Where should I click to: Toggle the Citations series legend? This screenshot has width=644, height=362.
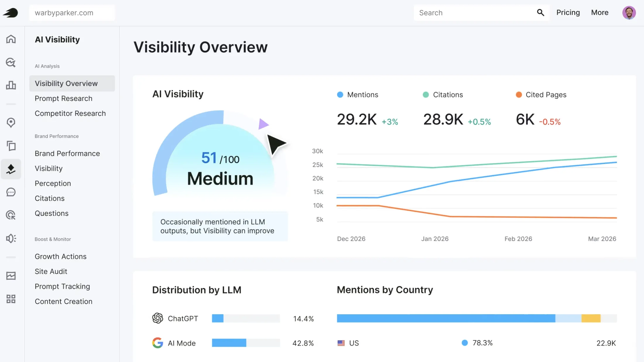click(443, 95)
